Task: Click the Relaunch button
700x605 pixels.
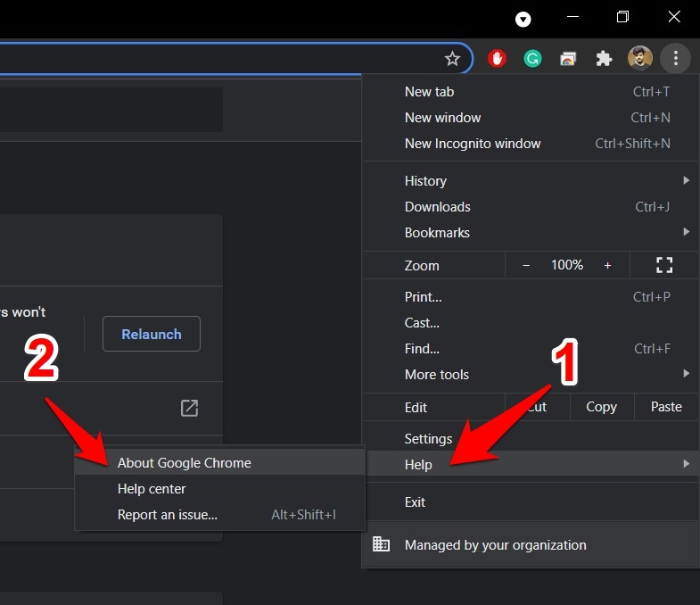Action: pyautogui.click(x=152, y=335)
